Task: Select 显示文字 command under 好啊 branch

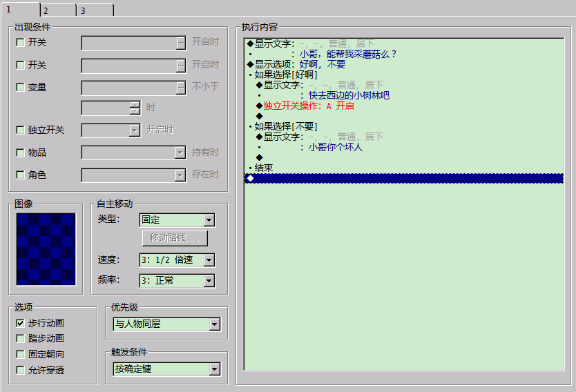Action: (404, 85)
